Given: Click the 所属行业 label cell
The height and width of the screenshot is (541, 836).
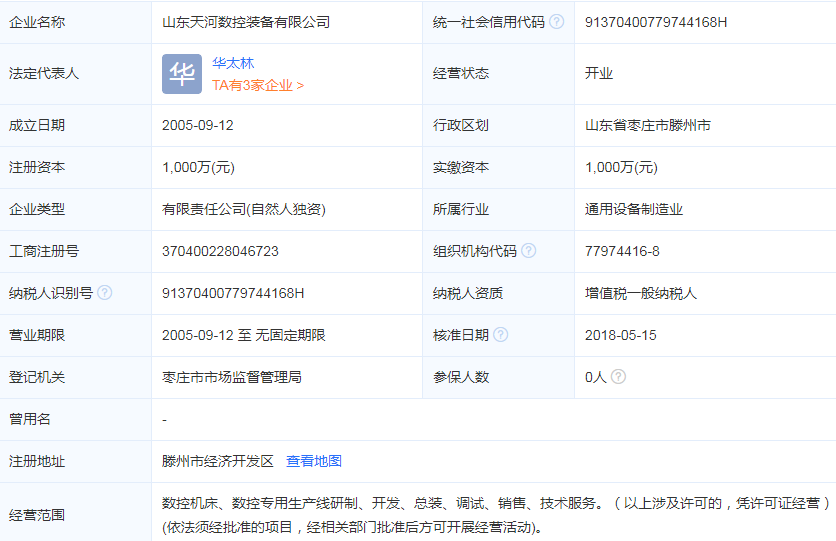Looking at the screenshot, I should (x=499, y=209).
